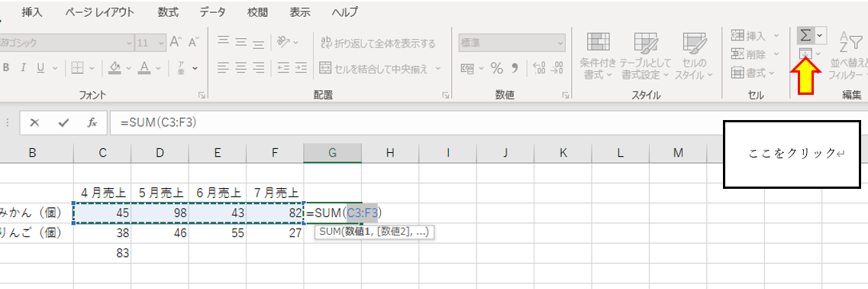The height and width of the screenshot is (289, 868).
Task: Click the Comma style icon
Action: click(515, 69)
